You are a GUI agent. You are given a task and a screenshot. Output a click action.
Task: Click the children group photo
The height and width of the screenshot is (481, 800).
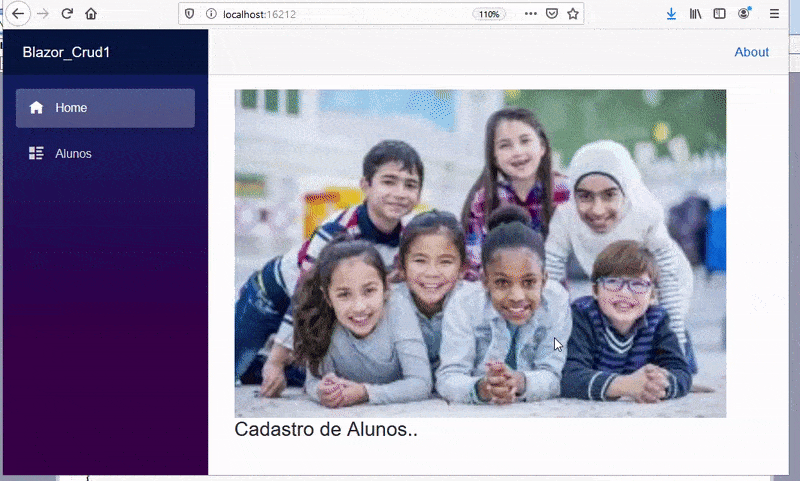pyautogui.click(x=480, y=254)
